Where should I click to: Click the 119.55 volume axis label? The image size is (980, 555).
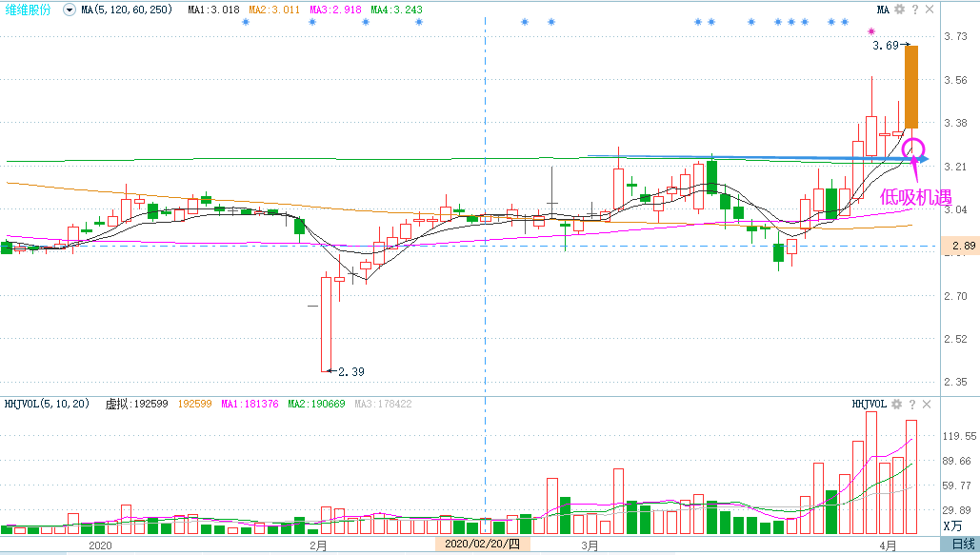pos(959,436)
